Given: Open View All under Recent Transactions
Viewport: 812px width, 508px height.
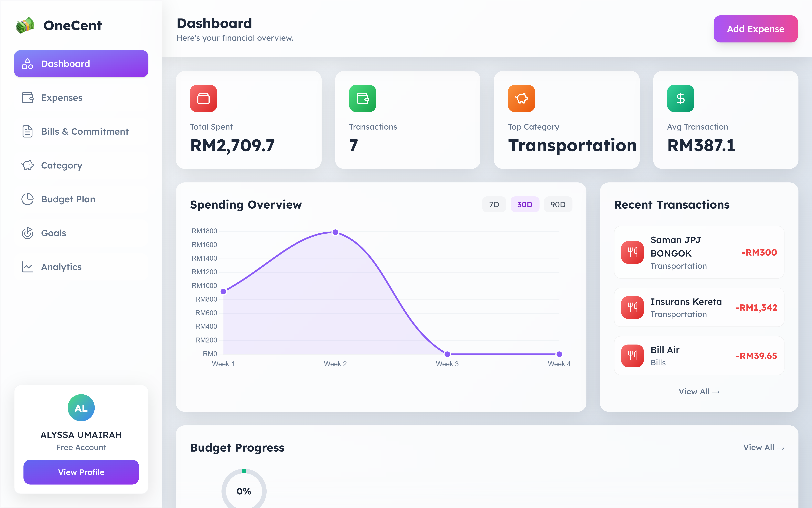Looking at the screenshot, I should [699, 392].
